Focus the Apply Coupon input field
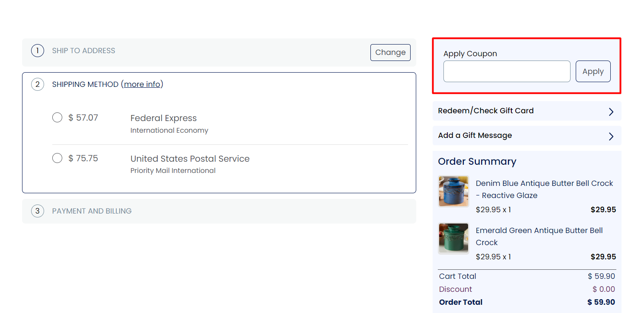 (x=507, y=71)
